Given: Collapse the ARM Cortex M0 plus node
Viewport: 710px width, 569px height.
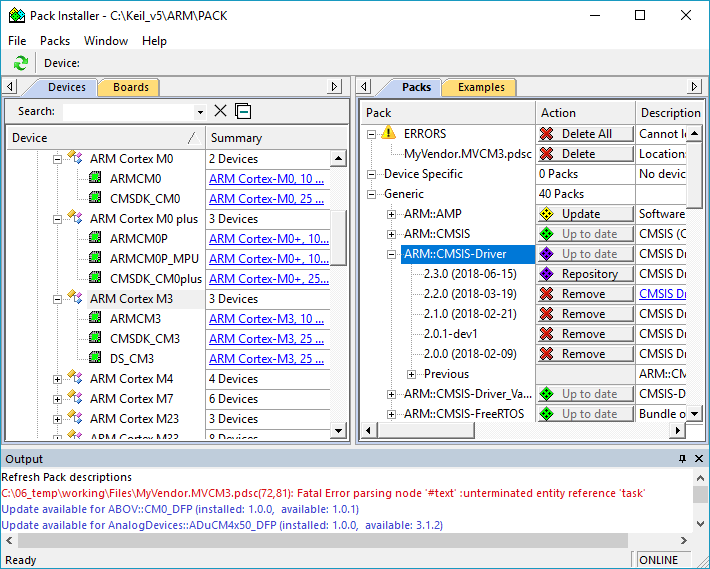Looking at the screenshot, I should pyautogui.click(x=57, y=219).
